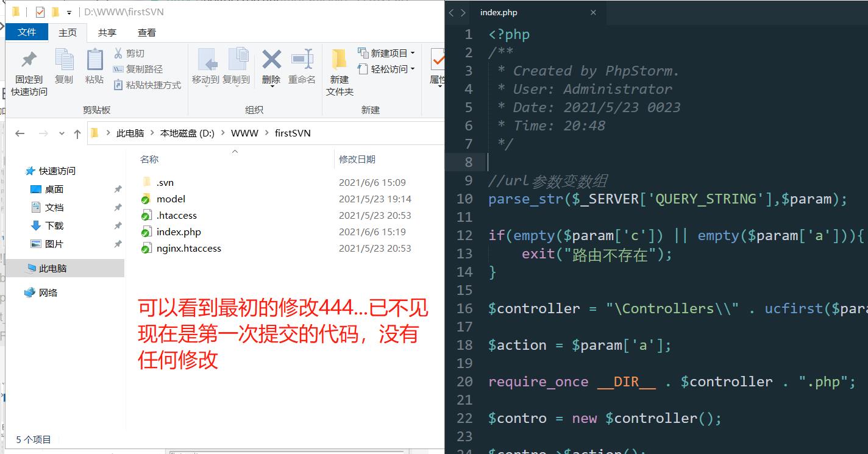868x454 pixels.
Task: Open customize quick access toolbar dropdown
Action: (x=69, y=12)
